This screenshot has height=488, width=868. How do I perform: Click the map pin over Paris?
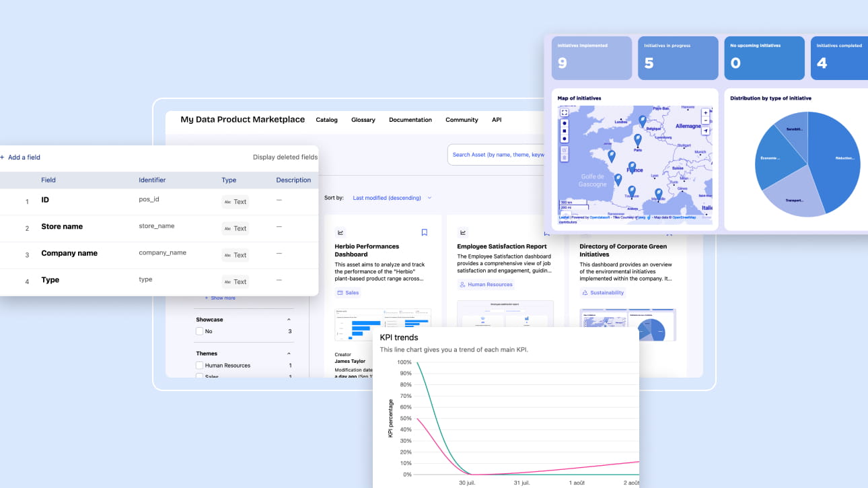point(637,140)
